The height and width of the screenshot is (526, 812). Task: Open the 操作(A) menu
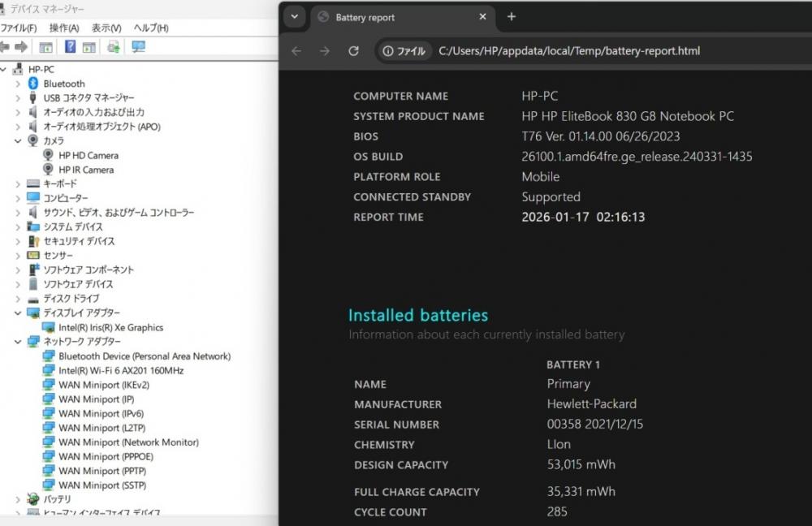(64, 28)
